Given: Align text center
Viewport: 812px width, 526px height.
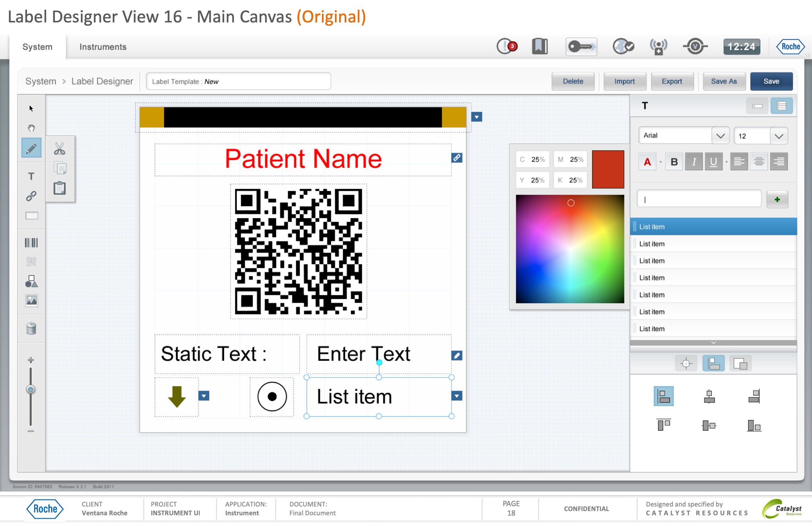Looking at the screenshot, I should (759, 162).
